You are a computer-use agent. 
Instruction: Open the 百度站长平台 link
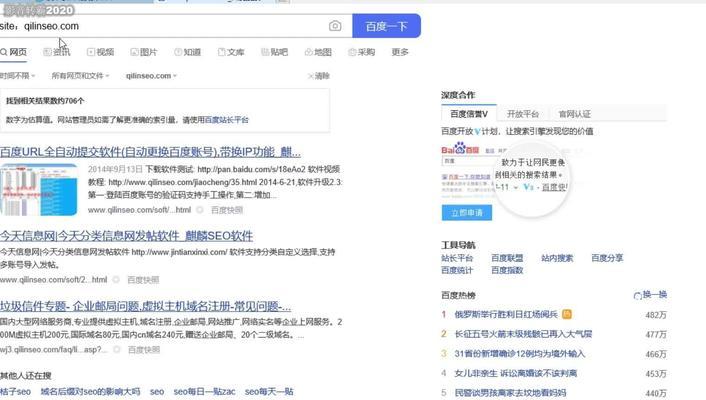226,120
